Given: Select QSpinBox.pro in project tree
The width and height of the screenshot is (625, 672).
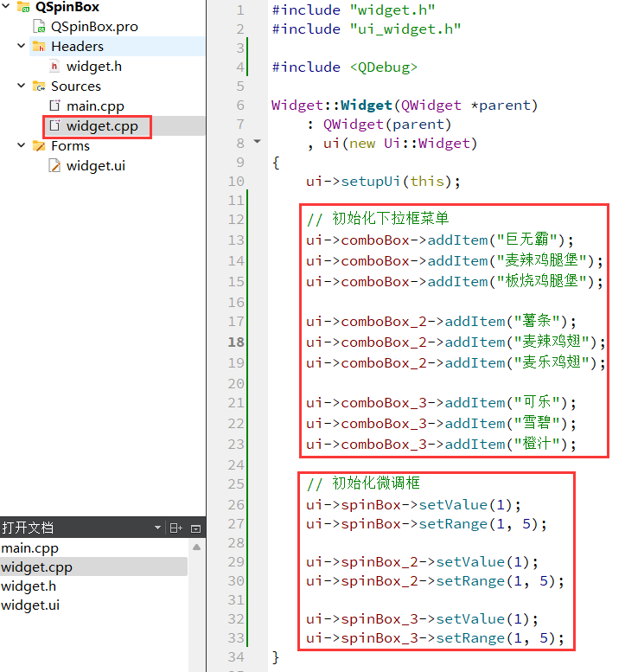Looking at the screenshot, I should click(94, 27).
